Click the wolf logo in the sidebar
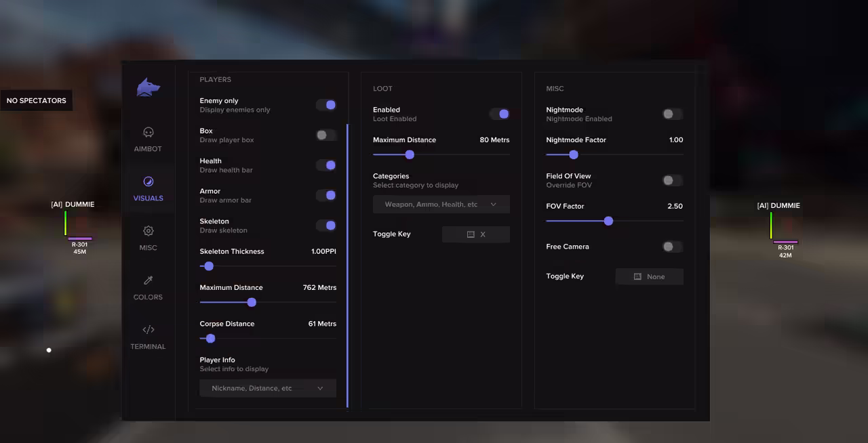The image size is (868, 443). click(x=148, y=87)
